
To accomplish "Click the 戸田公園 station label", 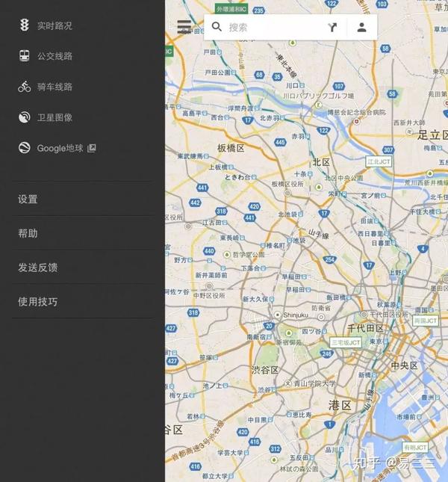I will 217,72.
